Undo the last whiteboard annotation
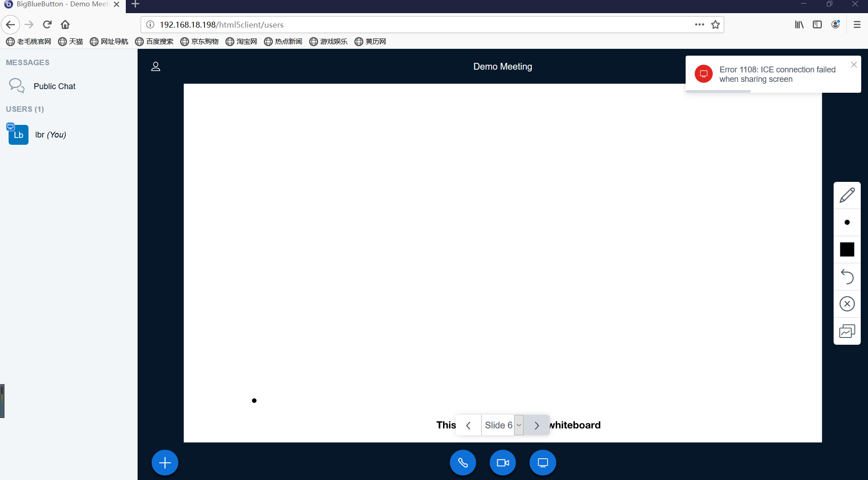 (x=847, y=276)
